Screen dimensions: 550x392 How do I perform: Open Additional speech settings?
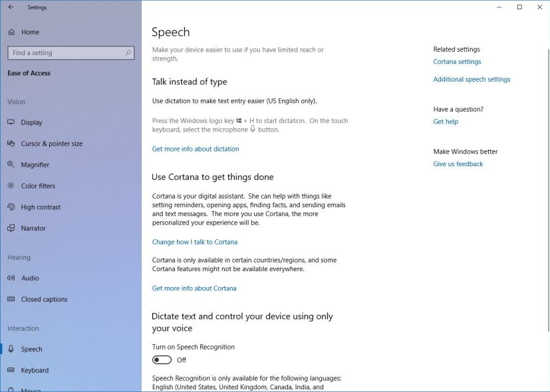point(471,78)
